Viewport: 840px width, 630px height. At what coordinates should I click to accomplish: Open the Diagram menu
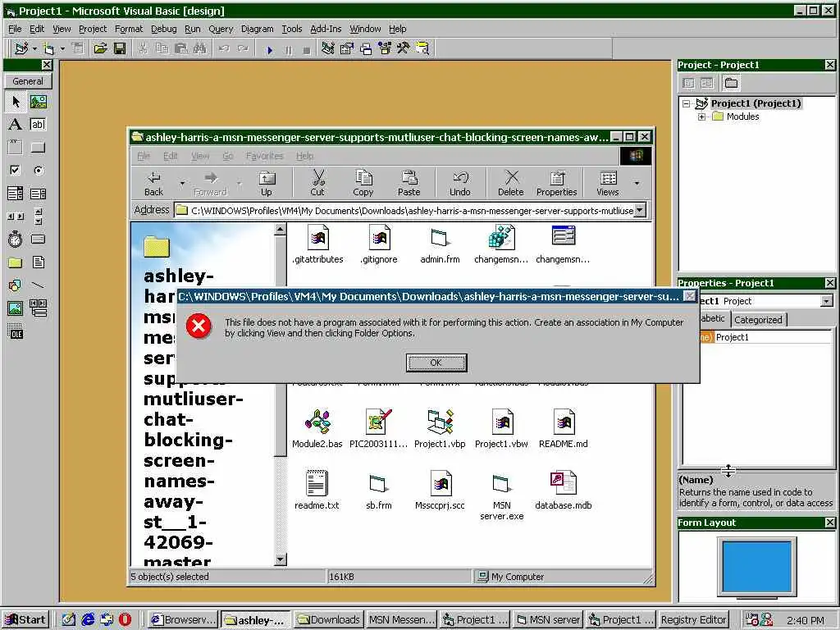tap(257, 29)
